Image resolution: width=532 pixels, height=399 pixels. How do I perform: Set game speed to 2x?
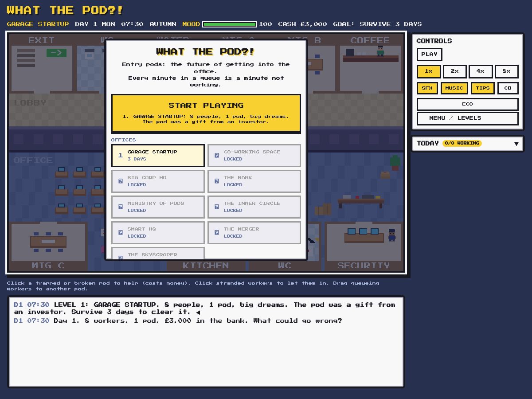(454, 71)
